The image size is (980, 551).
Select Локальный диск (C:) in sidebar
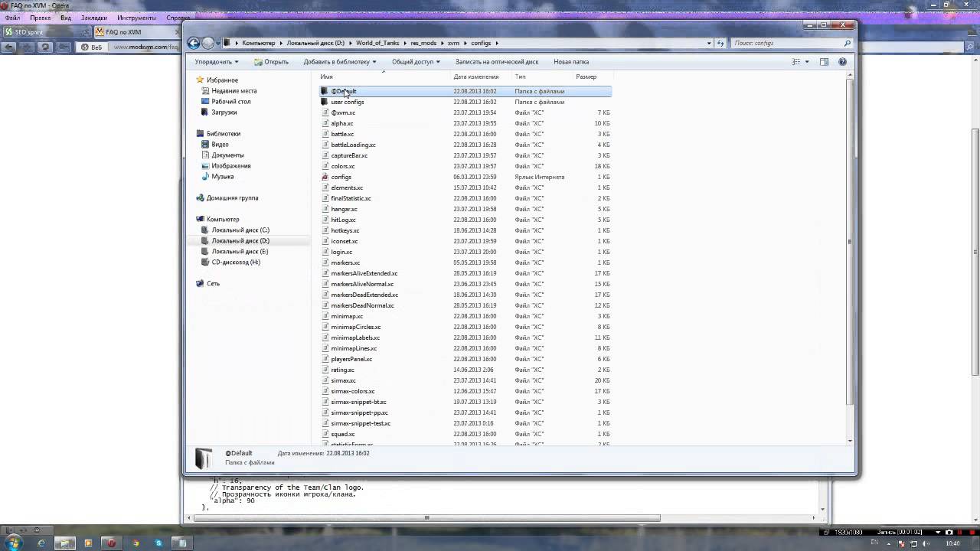(240, 230)
